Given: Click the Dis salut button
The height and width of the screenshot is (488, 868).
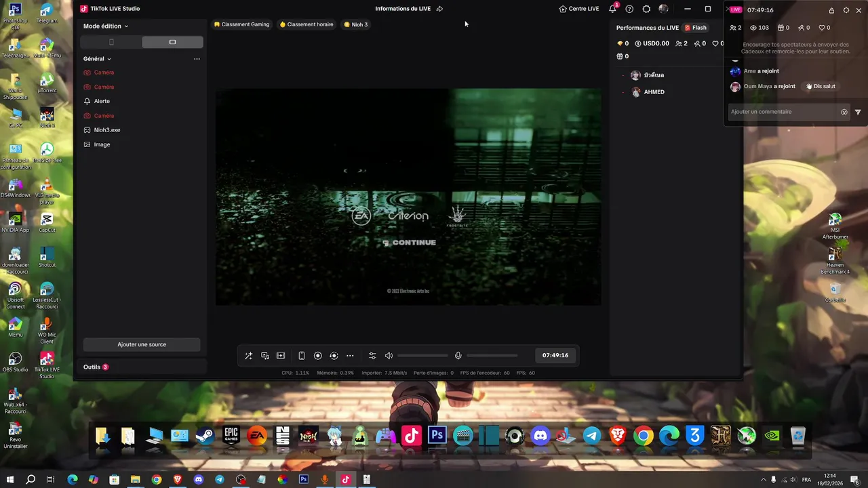Looking at the screenshot, I should pos(821,86).
